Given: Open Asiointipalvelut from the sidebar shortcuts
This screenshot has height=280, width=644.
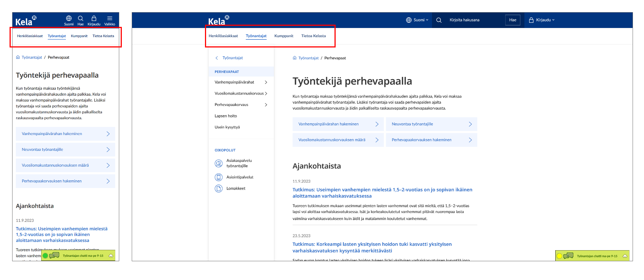Looking at the screenshot, I should point(240,177).
